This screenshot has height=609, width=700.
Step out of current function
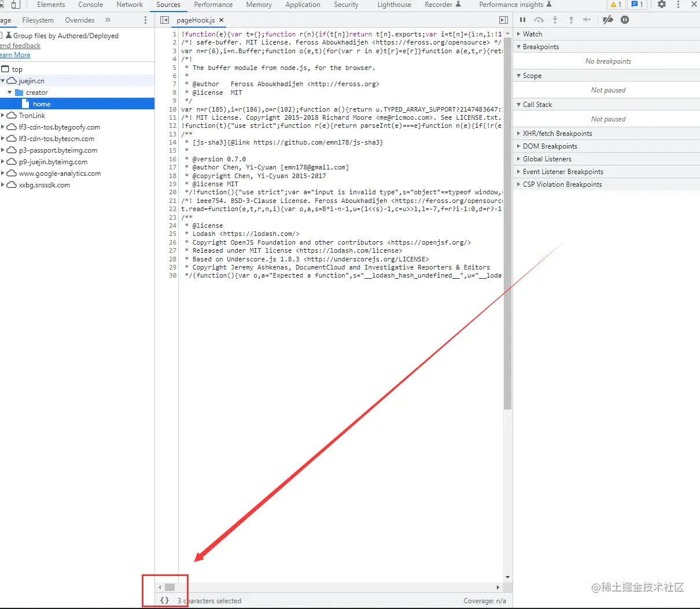pos(571,20)
